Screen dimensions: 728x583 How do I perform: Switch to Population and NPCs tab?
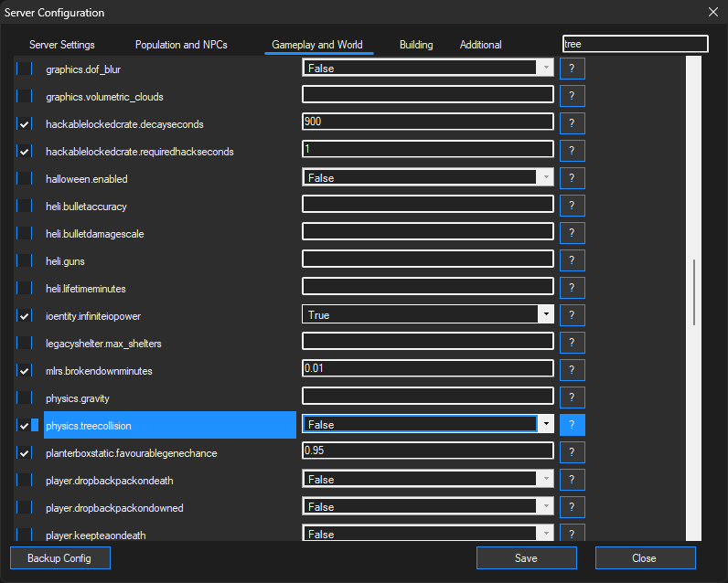tap(181, 45)
